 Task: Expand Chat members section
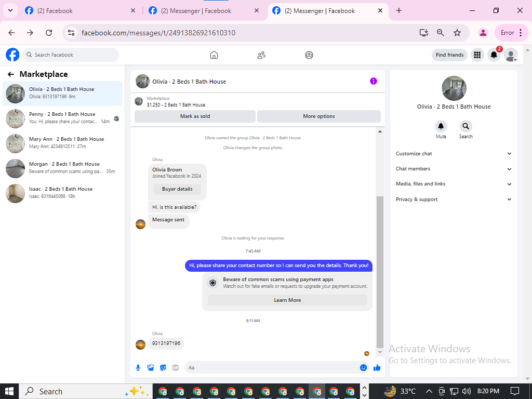click(454, 169)
